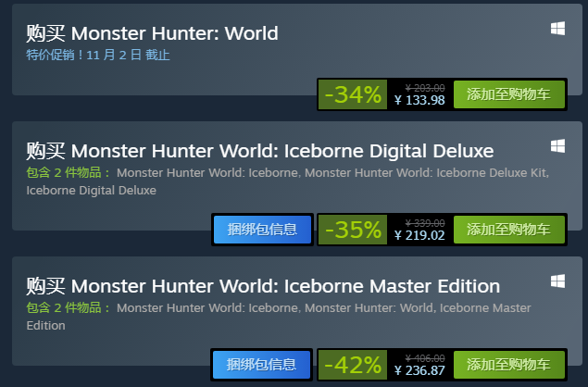This screenshot has width=588, height=387.
Task: Click the -34% discount badge
Action: click(x=353, y=94)
